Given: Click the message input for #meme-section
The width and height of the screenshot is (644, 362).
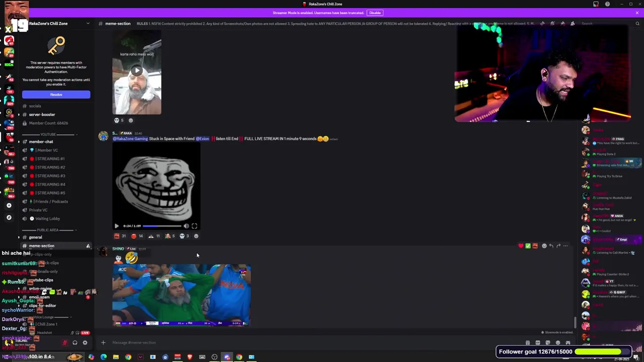Looking at the screenshot, I should click(312, 343).
